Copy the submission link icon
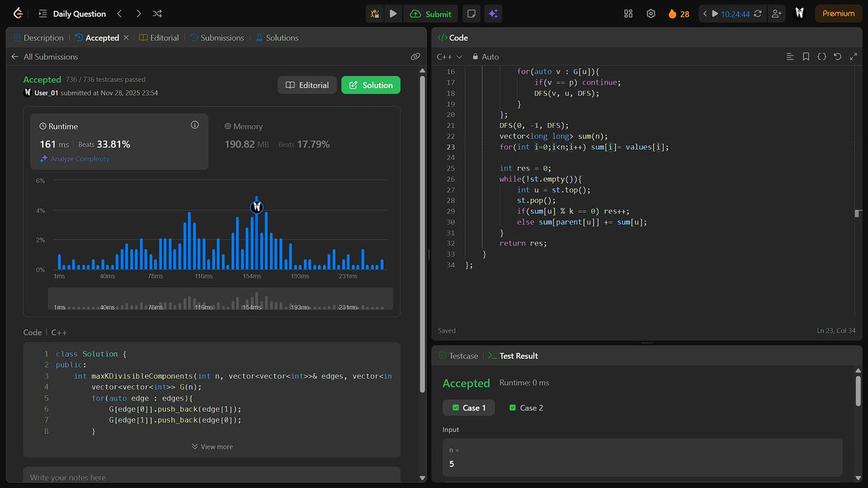Image resolution: width=868 pixels, height=488 pixels. click(416, 56)
